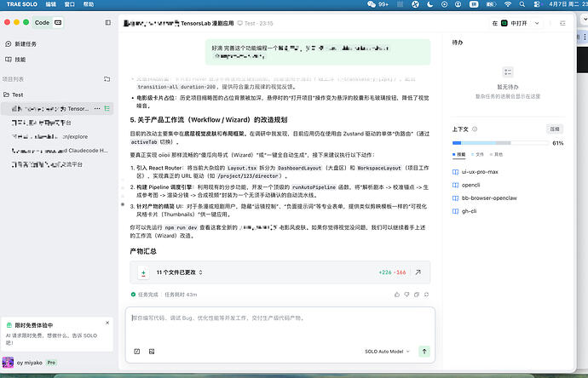Click green list icon on Tensor... task row

[107, 109]
